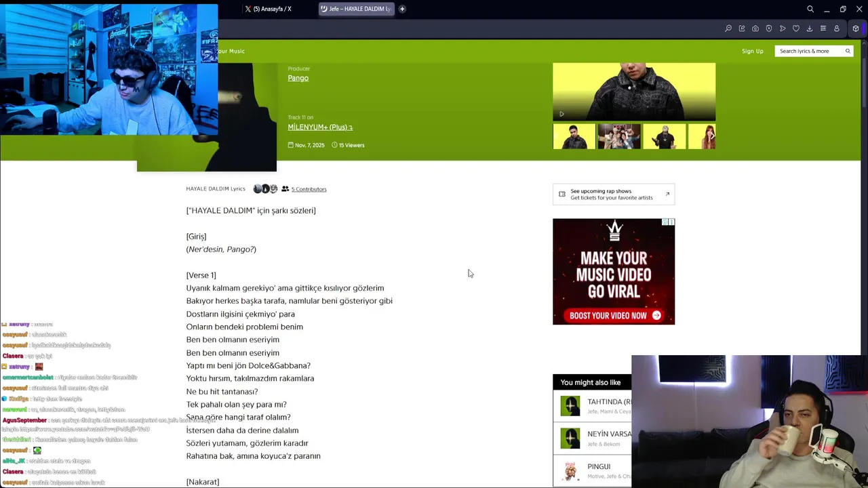Click the Boost Your Video Now ad button
Screen dimensions: 868x488
click(x=614, y=315)
